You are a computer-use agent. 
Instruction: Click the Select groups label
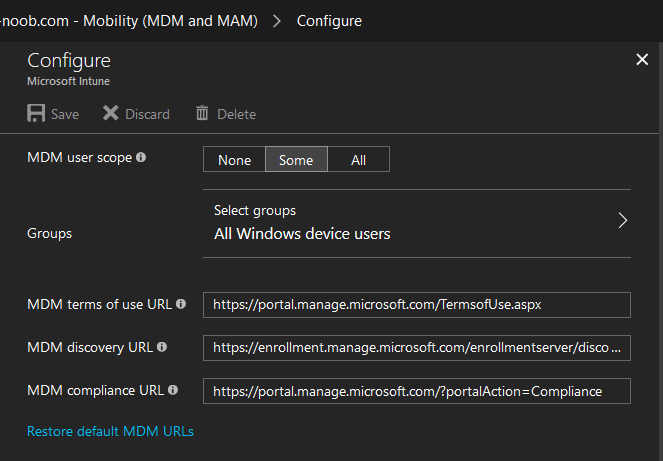(255, 211)
